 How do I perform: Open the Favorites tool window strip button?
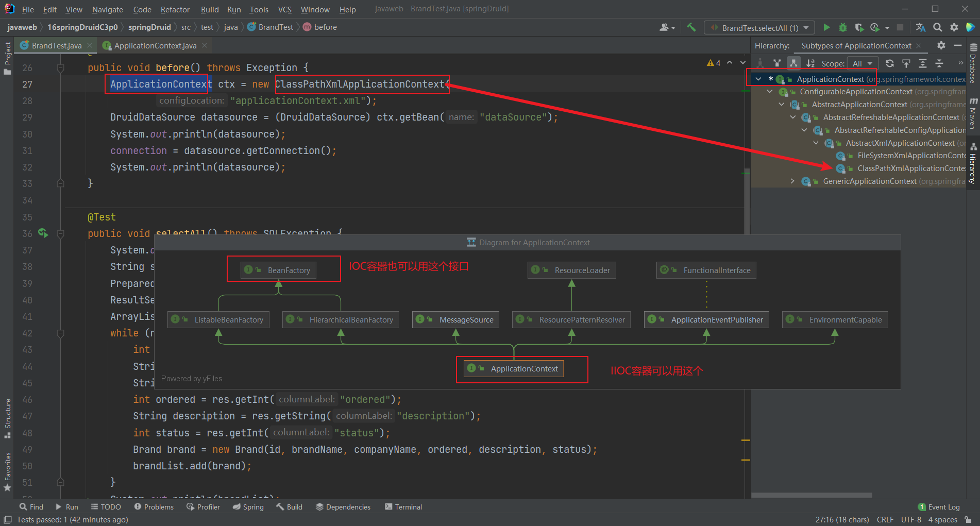coord(7,471)
